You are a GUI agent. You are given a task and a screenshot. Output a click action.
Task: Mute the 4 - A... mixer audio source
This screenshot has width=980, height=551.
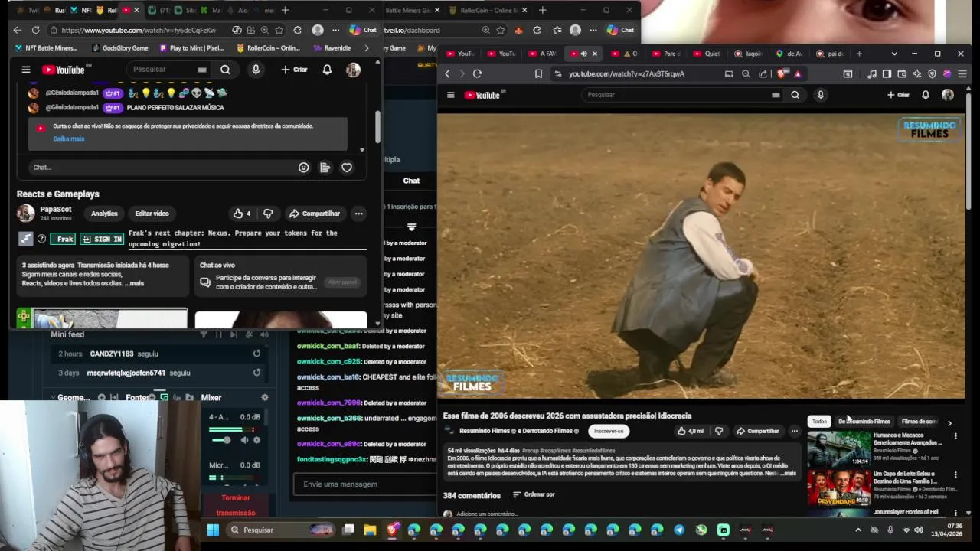[x=244, y=440]
